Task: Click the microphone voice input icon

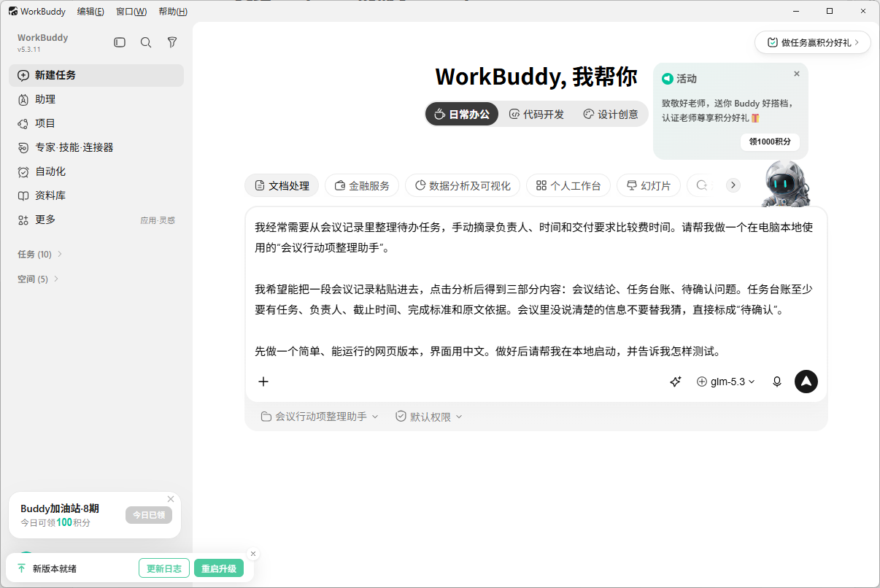Action: [x=777, y=382]
